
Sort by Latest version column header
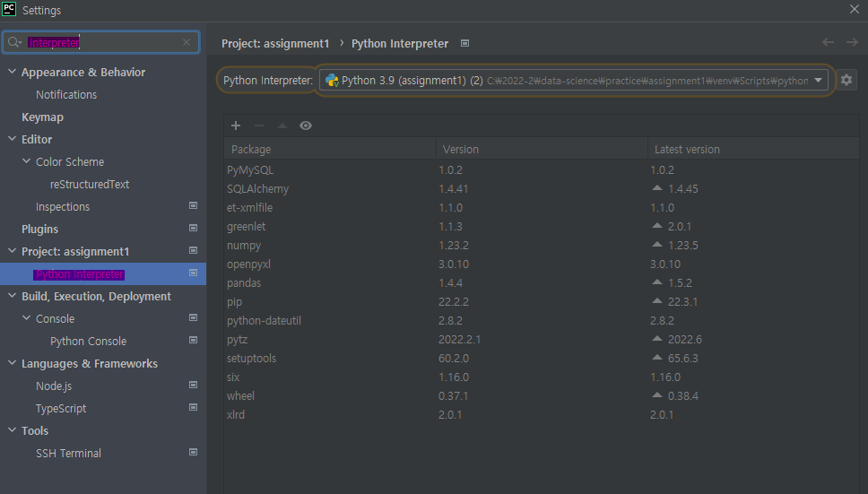753,150
